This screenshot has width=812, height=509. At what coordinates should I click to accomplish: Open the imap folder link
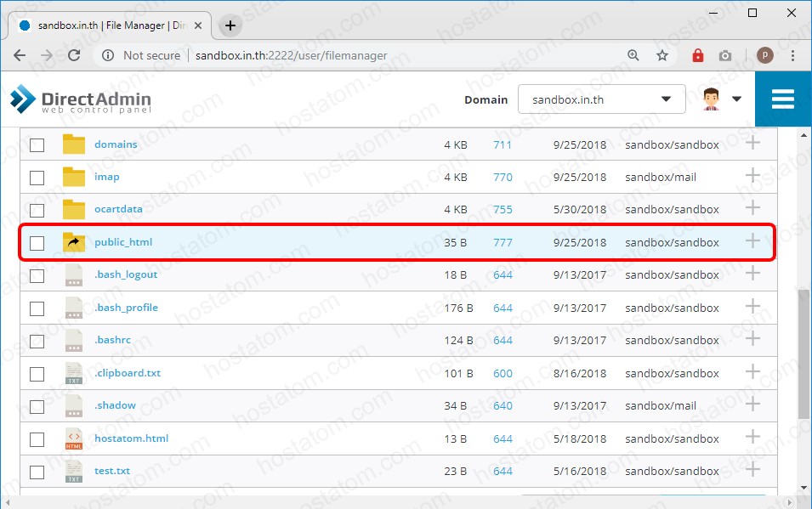click(x=106, y=177)
